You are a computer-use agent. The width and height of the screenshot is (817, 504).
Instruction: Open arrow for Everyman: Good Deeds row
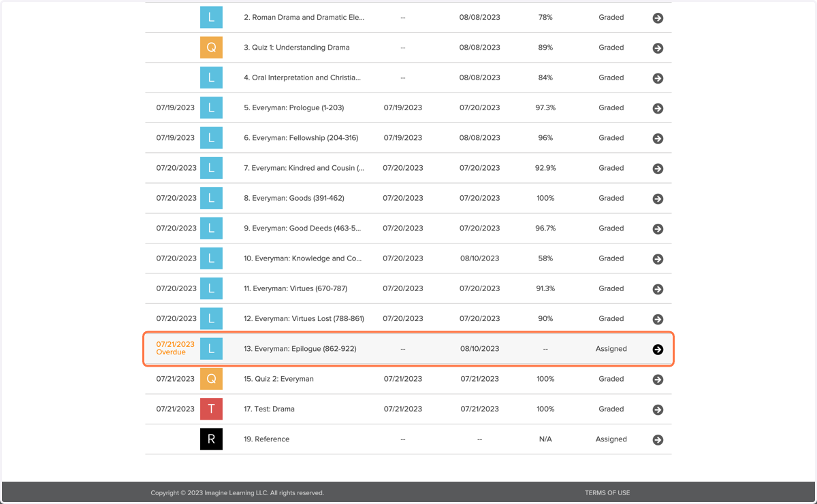pos(658,229)
